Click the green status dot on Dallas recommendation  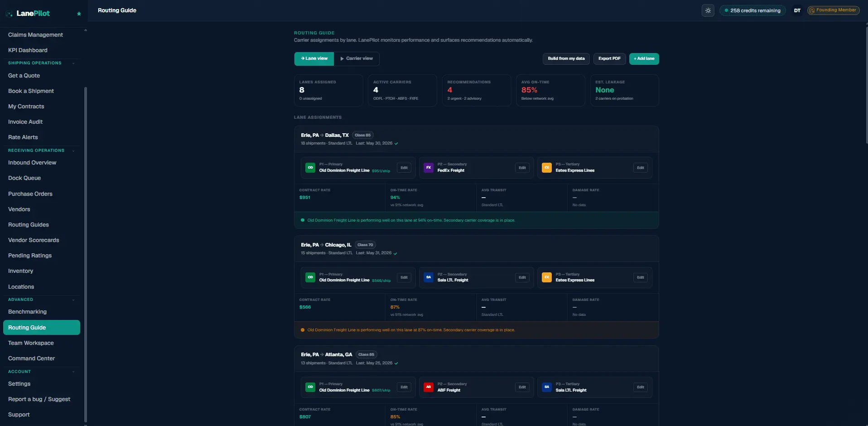pyautogui.click(x=303, y=220)
